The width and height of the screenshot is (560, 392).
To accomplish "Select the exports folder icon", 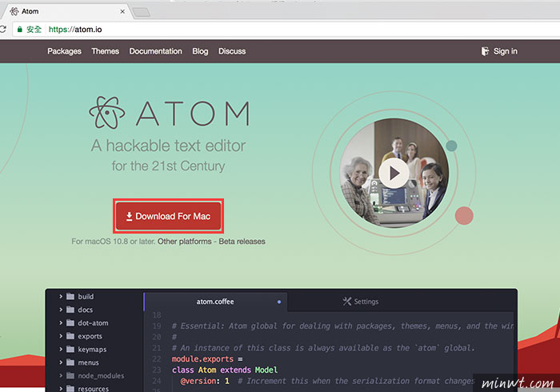I will point(70,336).
